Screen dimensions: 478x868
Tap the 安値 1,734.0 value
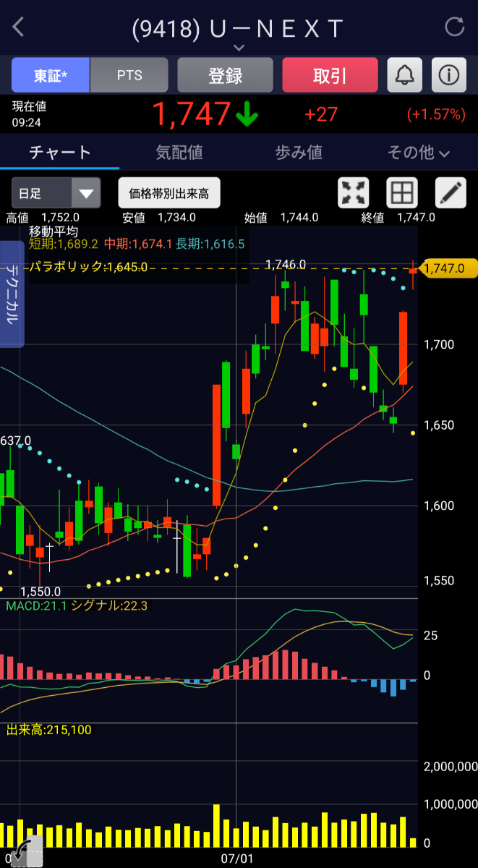(x=158, y=217)
